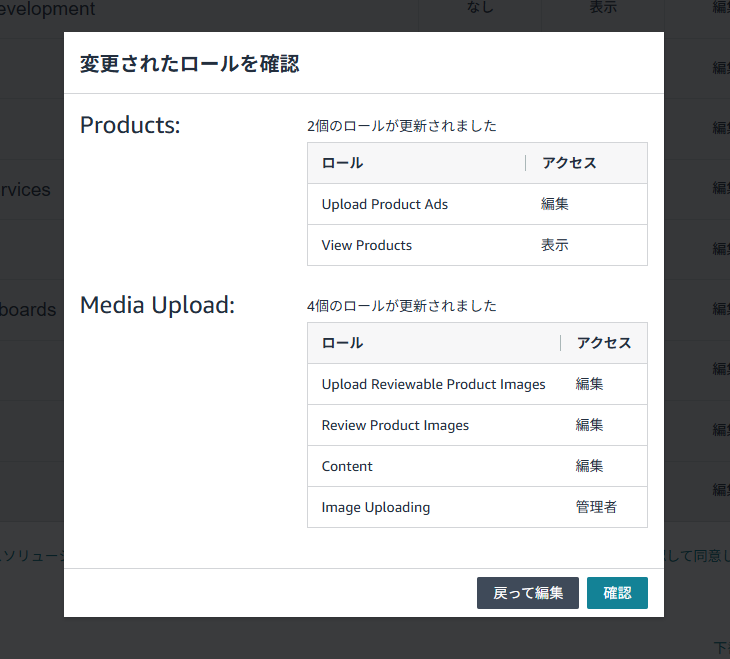The image size is (730, 659).
Task: Click 管理者 access value for Image Uploading
Action: [x=596, y=507]
